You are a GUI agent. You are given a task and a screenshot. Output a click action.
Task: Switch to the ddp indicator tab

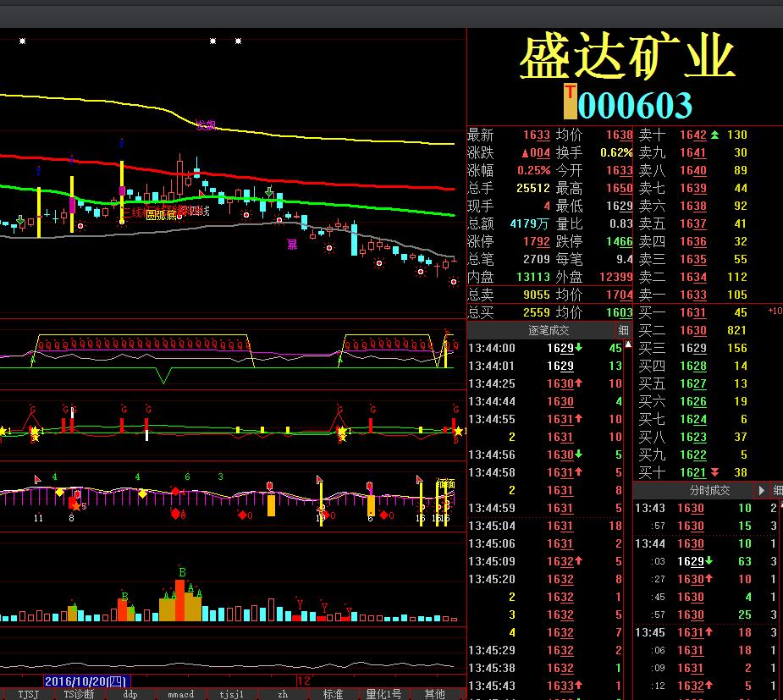(130, 694)
